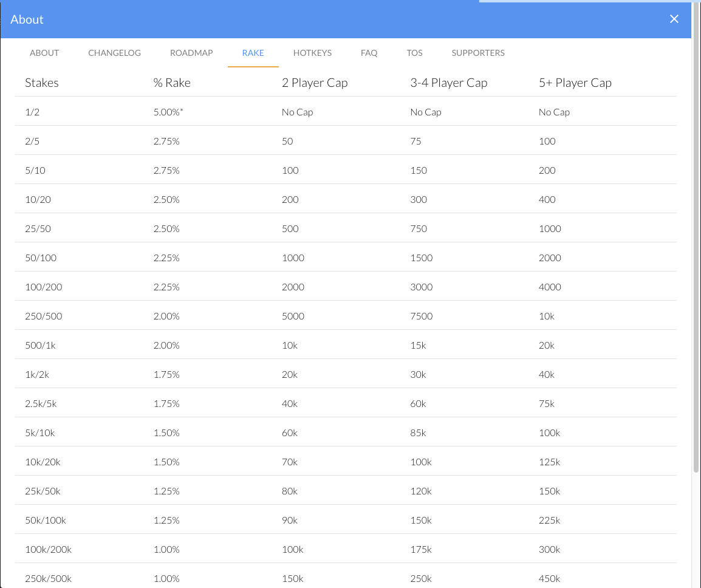Viewport: 701px width, 588px height.
Task: Open the ROADMAP tab
Action: point(191,53)
